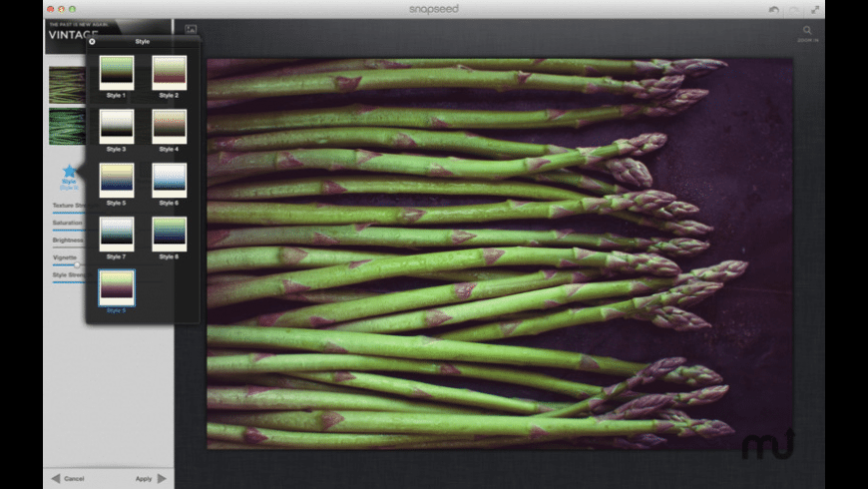Click the left arrow beside Cancel
The image size is (868, 489).
pyautogui.click(x=55, y=478)
